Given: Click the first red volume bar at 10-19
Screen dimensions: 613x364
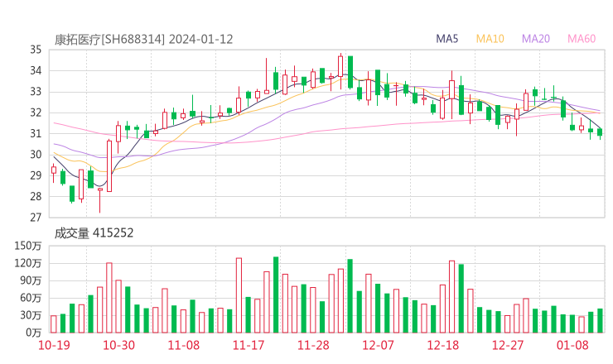Looking at the screenshot, I should coord(54,324).
